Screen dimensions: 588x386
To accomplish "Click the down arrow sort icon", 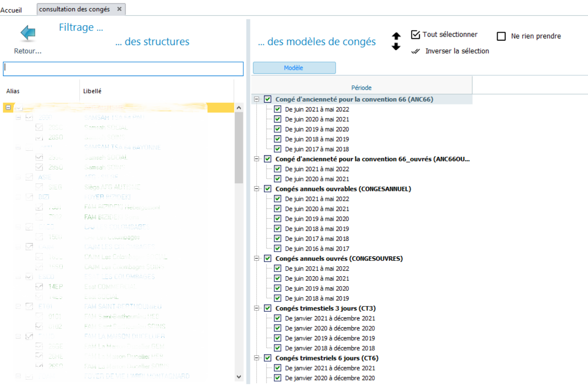I will (396, 46).
